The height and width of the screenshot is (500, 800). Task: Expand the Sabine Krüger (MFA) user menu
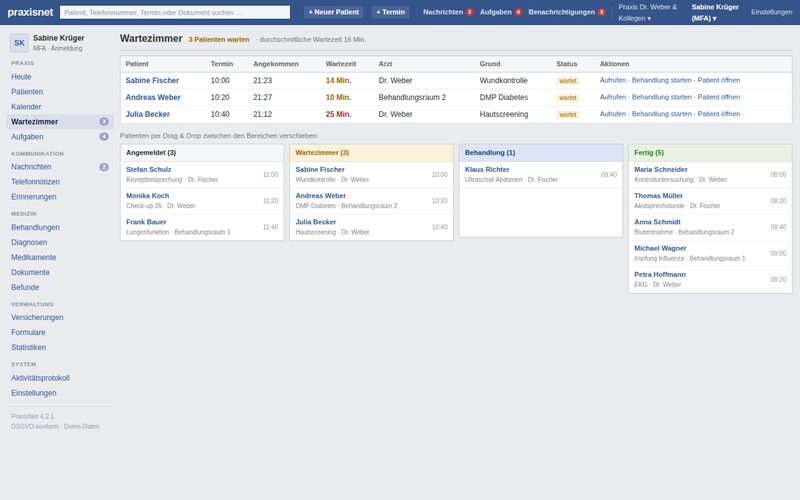(x=715, y=13)
